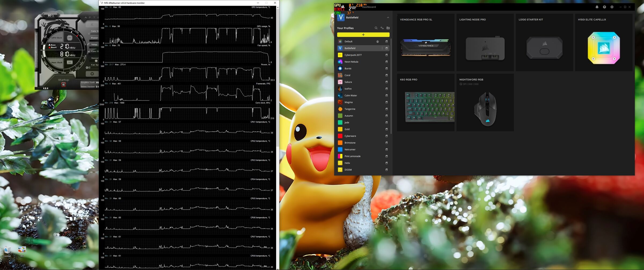644x270 pixels.
Task: Open Afterburner settings gear button
Action: (x=92, y=74)
